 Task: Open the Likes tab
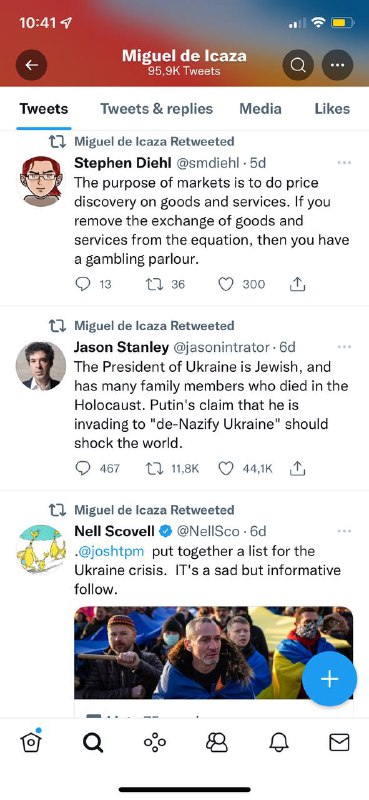(x=332, y=109)
